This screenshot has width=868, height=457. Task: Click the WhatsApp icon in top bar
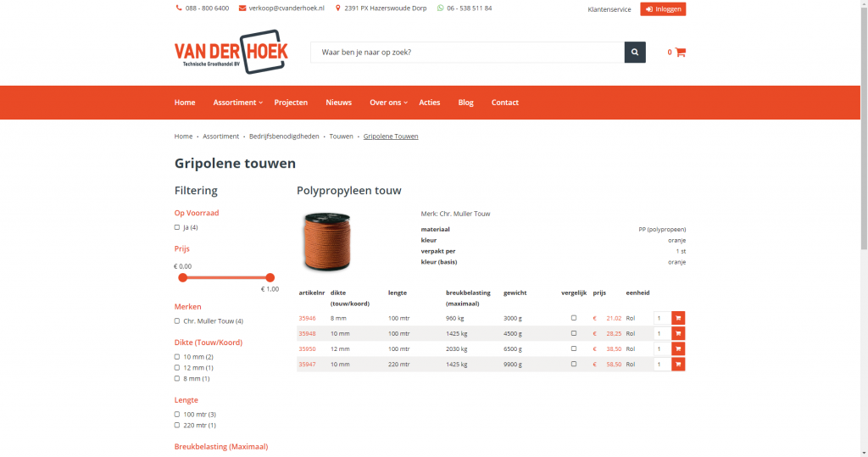tap(441, 8)
